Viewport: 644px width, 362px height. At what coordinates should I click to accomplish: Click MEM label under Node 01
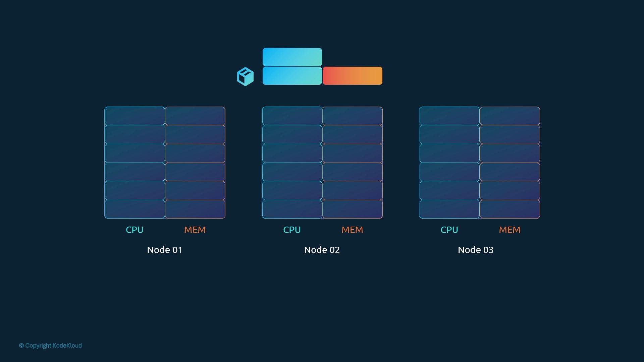click(195, 230)
